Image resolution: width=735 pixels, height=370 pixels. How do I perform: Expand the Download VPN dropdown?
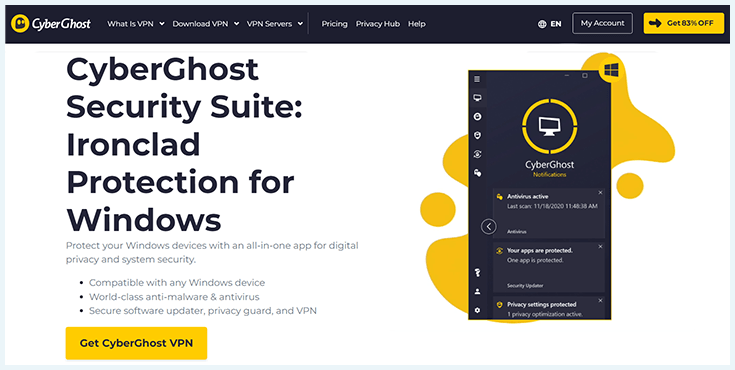click(x=206, y=23)
